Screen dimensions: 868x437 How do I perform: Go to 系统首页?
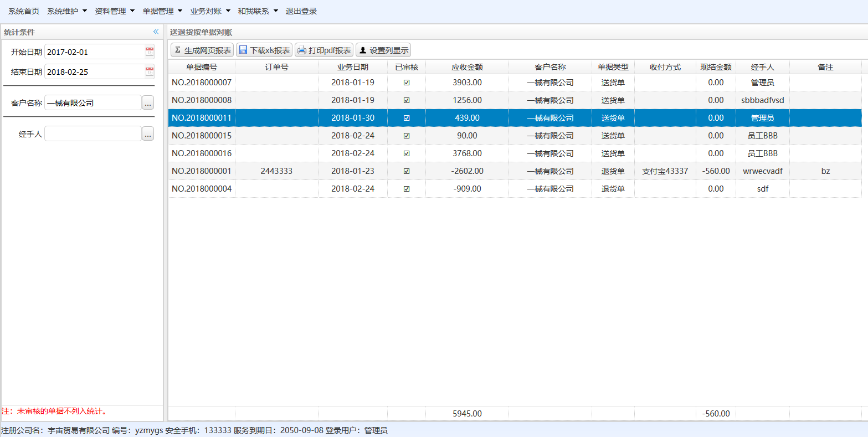click(24, 11)
